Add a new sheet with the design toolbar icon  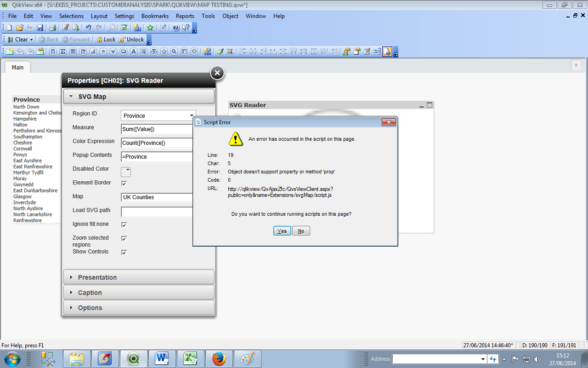[10, 52]
